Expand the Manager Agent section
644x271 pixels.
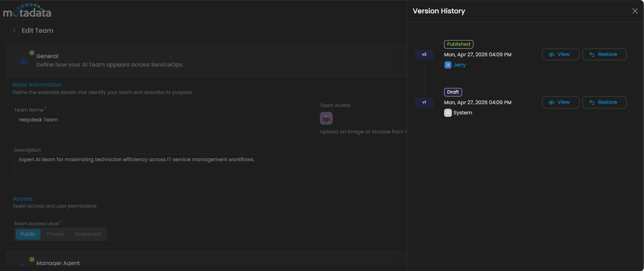[x=58, y=263]
